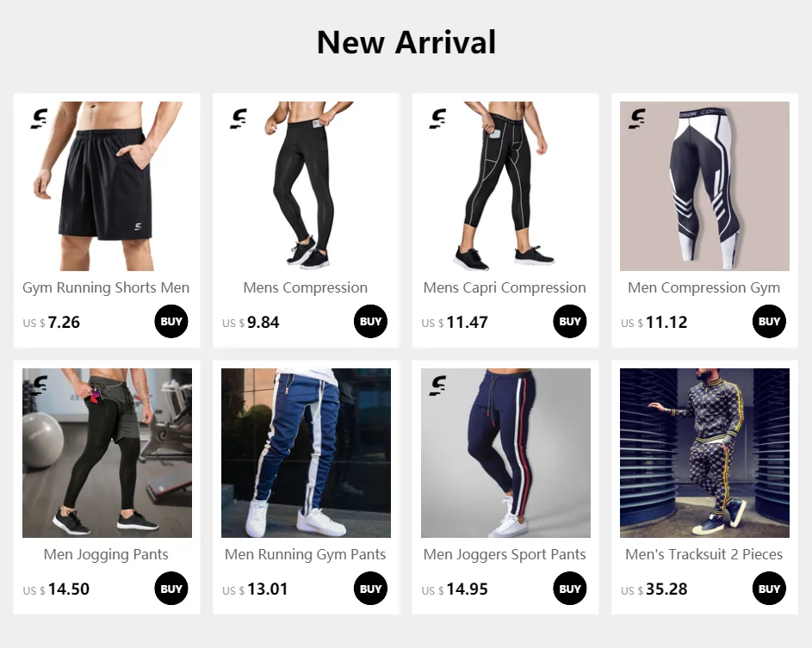This screenshot has width=812, height=648.
Task: Buy the Men Jogging Pants item
Action: point(170,589)
